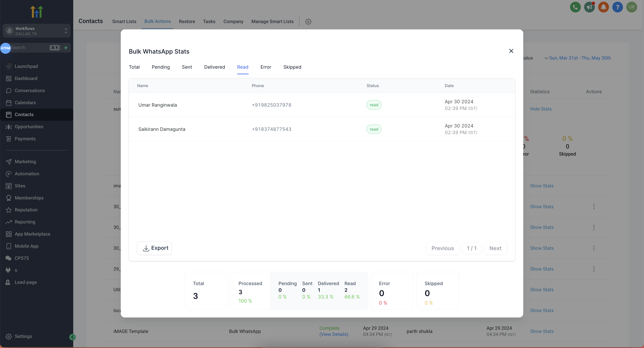Image resolution: width=644 pixels, height=348 pixels.
Task: Switch to the Delivered tab
Action: point(214,67)
